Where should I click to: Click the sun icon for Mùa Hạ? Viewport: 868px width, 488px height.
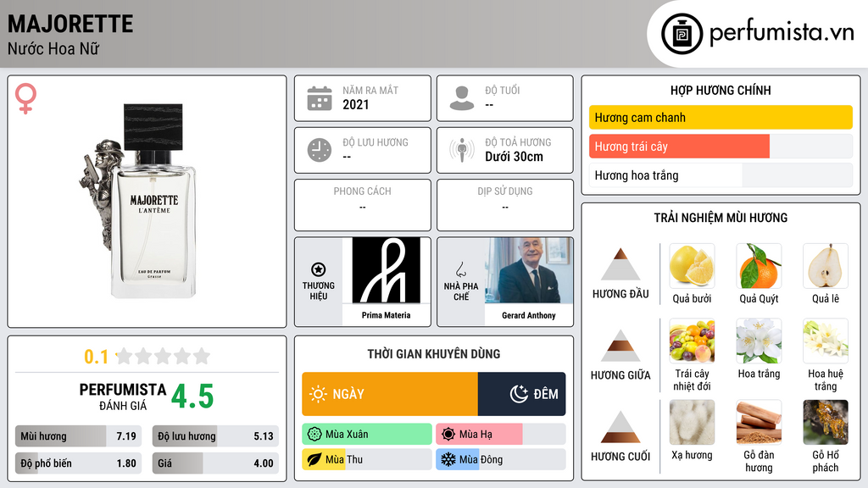448,435
